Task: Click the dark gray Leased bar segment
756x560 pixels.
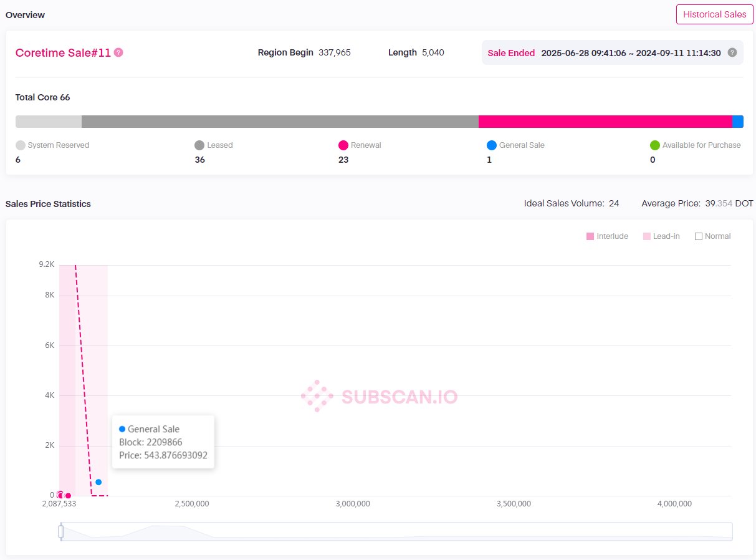Action: [280, 122]
